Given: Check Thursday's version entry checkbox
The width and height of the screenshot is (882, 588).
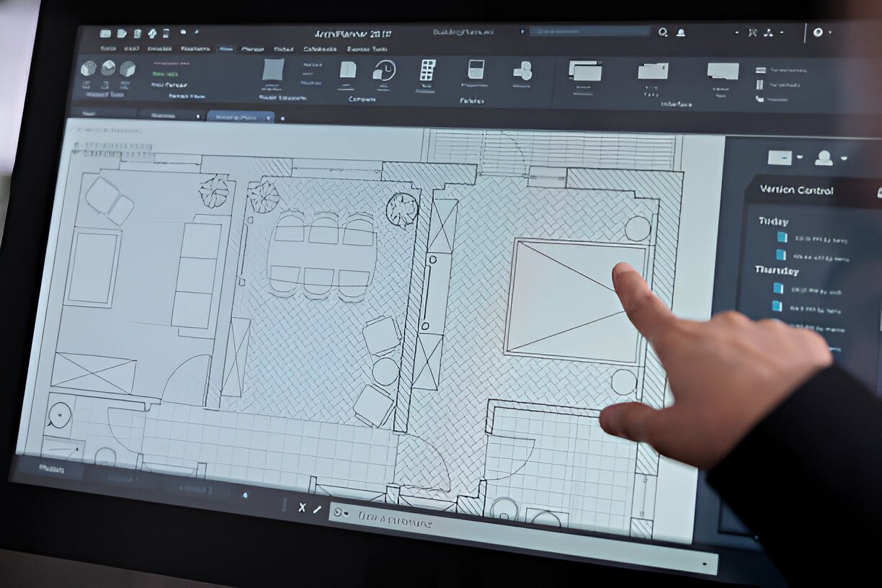Looking at the screenshot, I should point(778,288).
